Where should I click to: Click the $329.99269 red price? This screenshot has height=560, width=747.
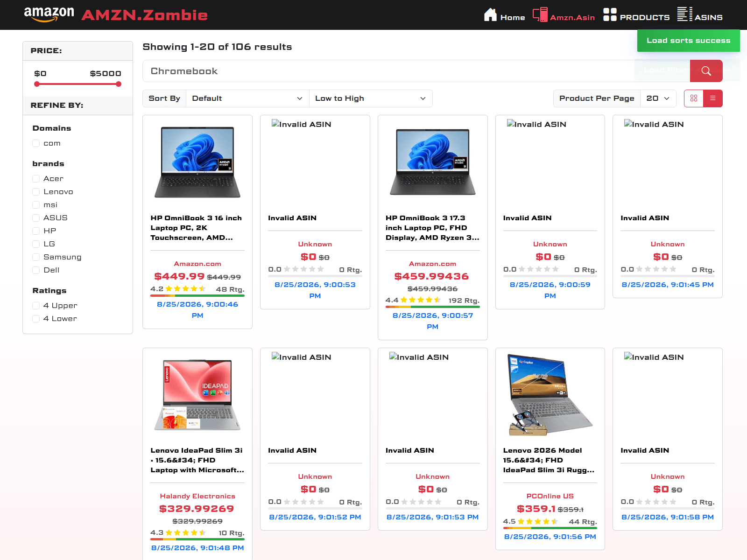197,509
